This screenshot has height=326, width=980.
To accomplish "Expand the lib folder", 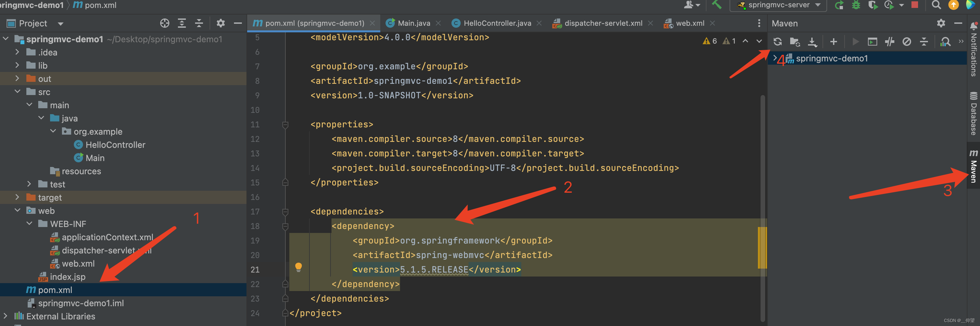I will 17,66.
